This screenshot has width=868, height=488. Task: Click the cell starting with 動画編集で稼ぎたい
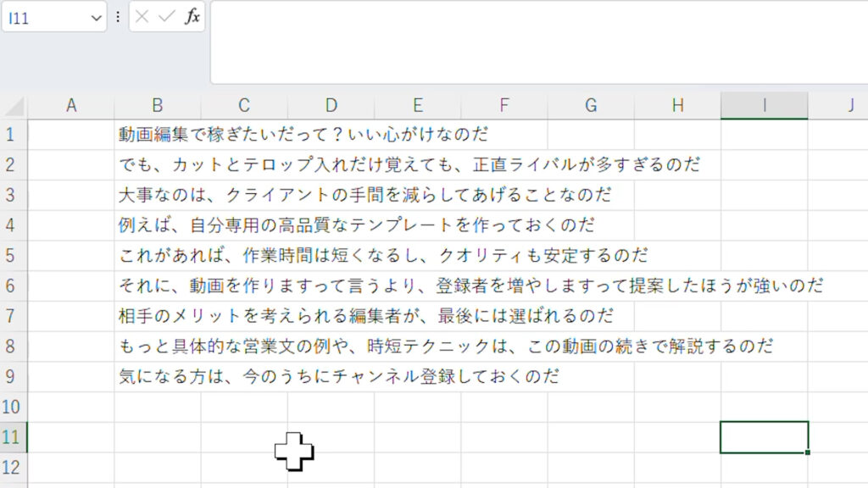[x=158, y=134]
